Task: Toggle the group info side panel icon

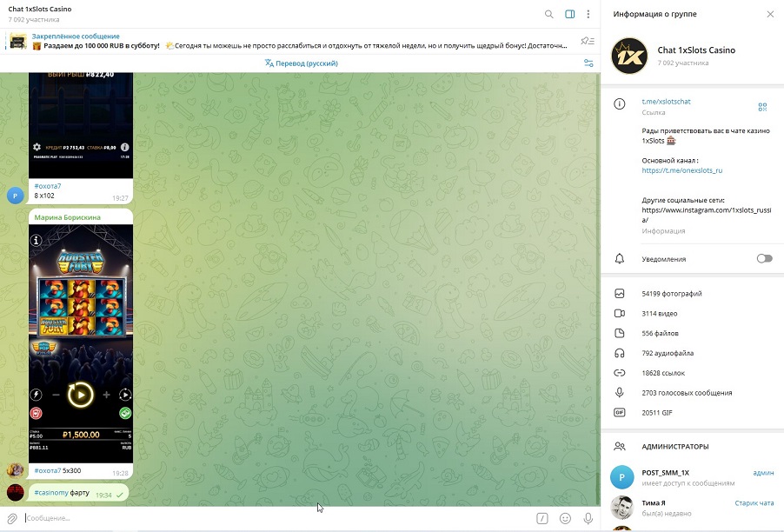Action: tap(569, 14)
